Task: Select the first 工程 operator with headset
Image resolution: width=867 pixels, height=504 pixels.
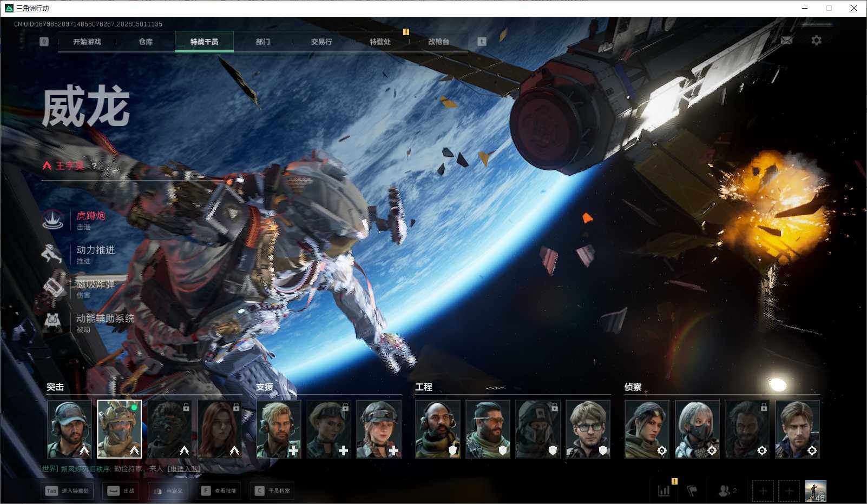Action: click(438, 429)
